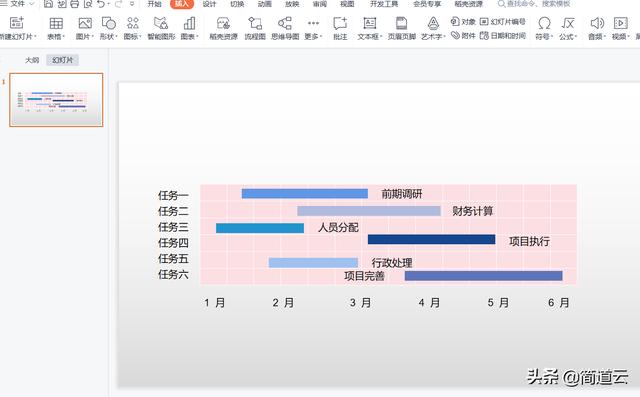The height and width of the screenshot is (397, 640).
Task: Insert a 对象 object
Action: 463,21
